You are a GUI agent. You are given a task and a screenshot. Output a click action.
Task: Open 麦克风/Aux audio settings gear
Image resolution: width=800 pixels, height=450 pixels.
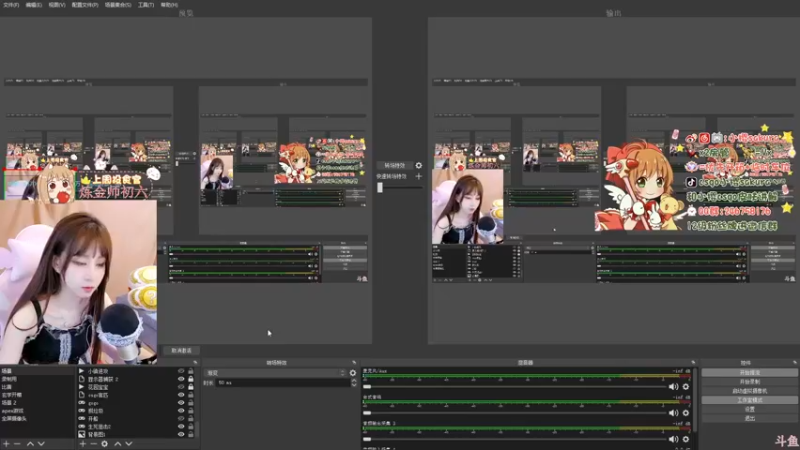[x=686, y=387]
